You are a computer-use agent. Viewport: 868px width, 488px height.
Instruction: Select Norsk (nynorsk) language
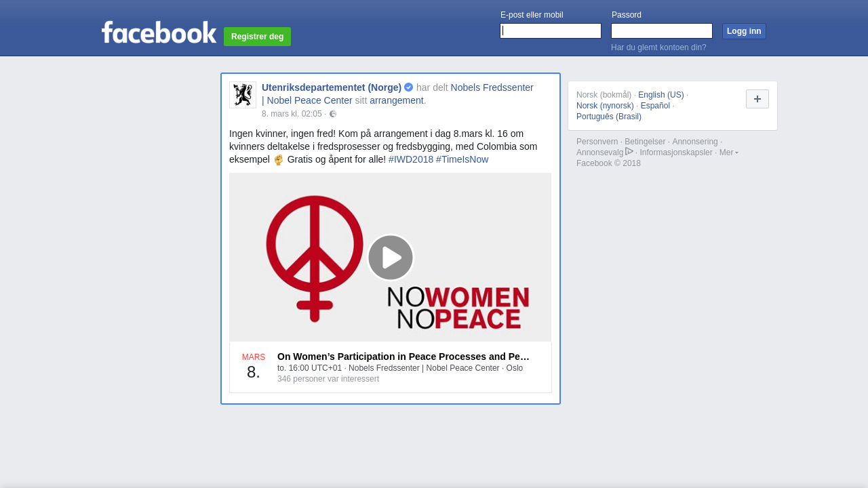[605, 106]
